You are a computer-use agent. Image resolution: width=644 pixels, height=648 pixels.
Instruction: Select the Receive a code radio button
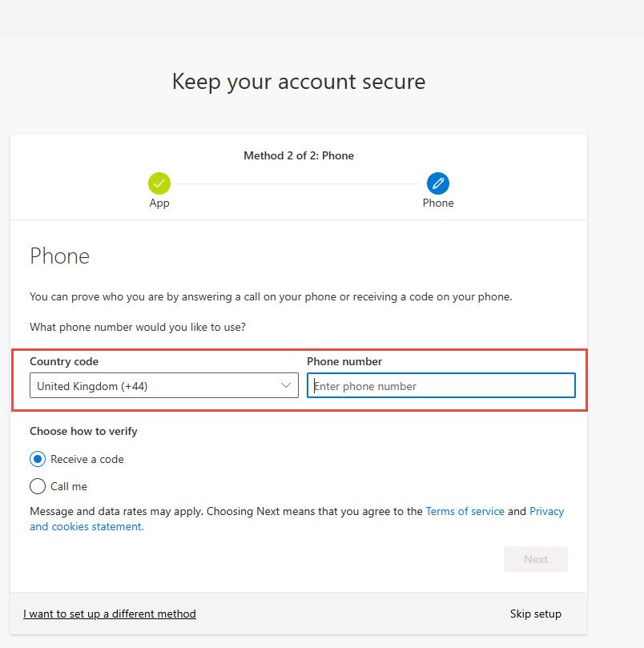click(x=38, y=460)
